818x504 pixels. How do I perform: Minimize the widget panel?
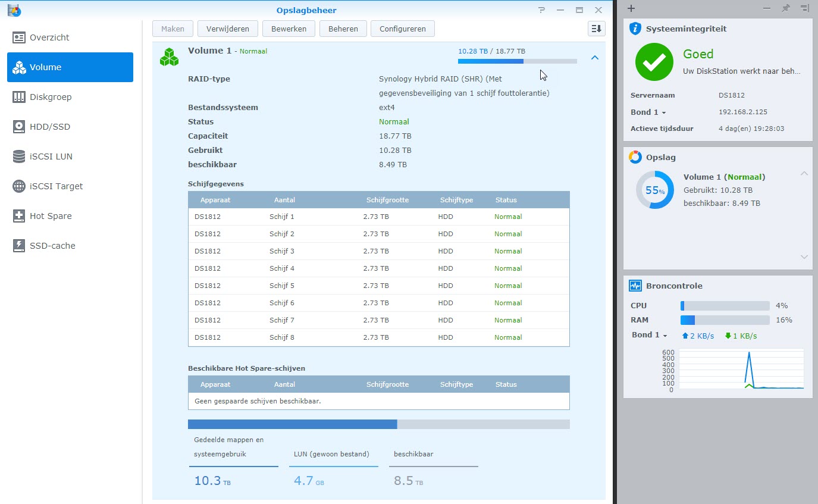point(767,8)
